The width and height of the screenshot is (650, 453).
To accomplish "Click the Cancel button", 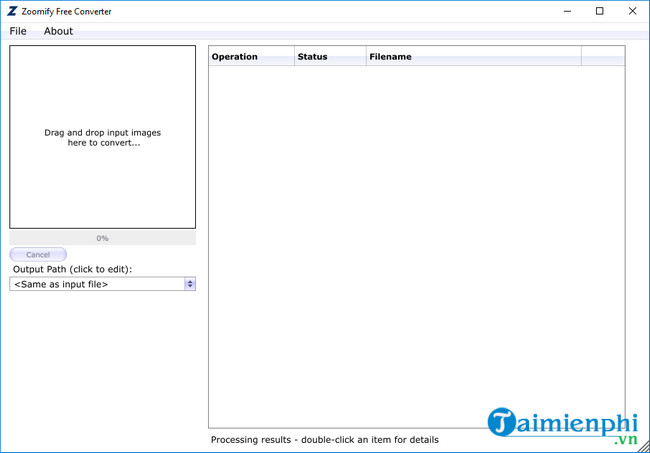I will pyautogui.click(x=38, y=254).
